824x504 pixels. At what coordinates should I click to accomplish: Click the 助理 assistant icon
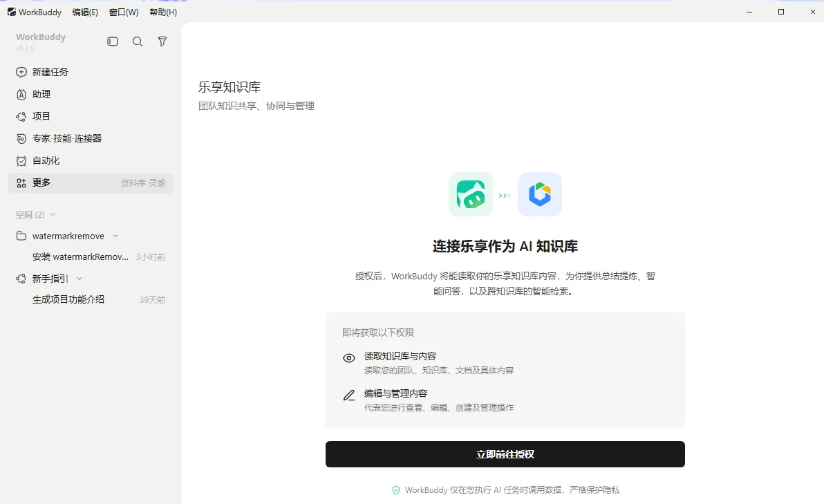click(x=21, y=95)
